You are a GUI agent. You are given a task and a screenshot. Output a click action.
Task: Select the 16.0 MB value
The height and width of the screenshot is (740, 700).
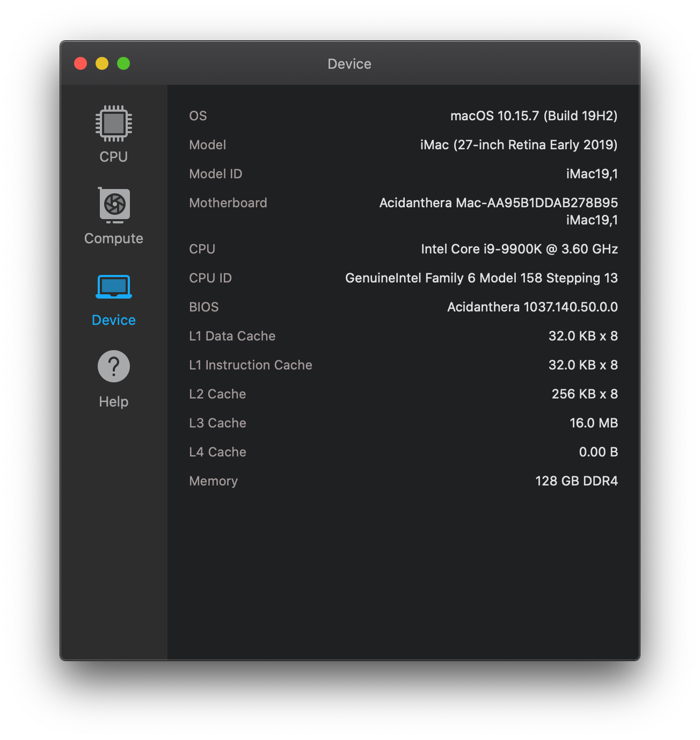[x=594, y=423]
